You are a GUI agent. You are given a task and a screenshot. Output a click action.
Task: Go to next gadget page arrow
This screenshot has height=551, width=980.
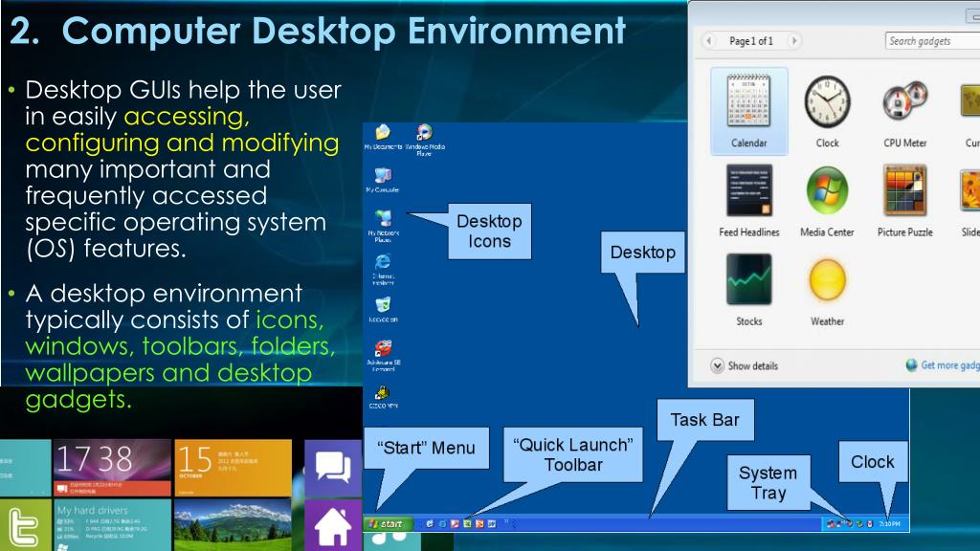pos(793,40)
